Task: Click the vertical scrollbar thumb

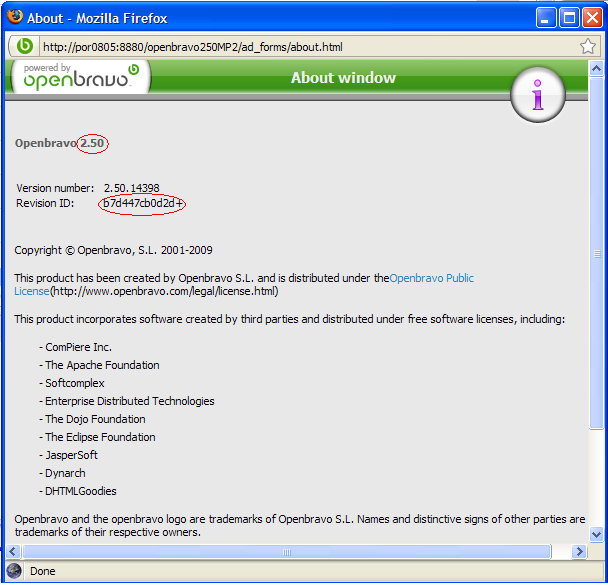Action: pyautogui.click(x=597, y=253)
